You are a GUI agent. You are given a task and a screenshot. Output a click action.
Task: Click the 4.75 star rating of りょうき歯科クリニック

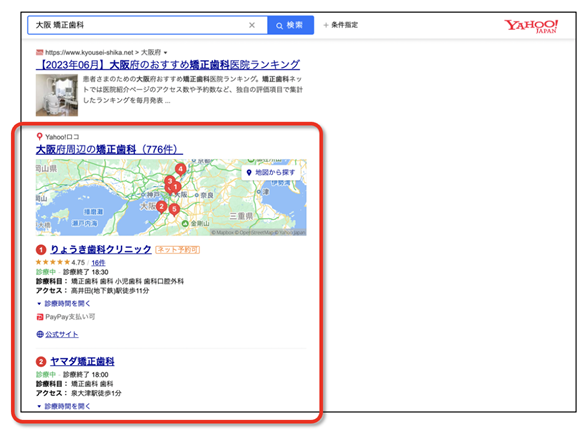coord(60,262)
